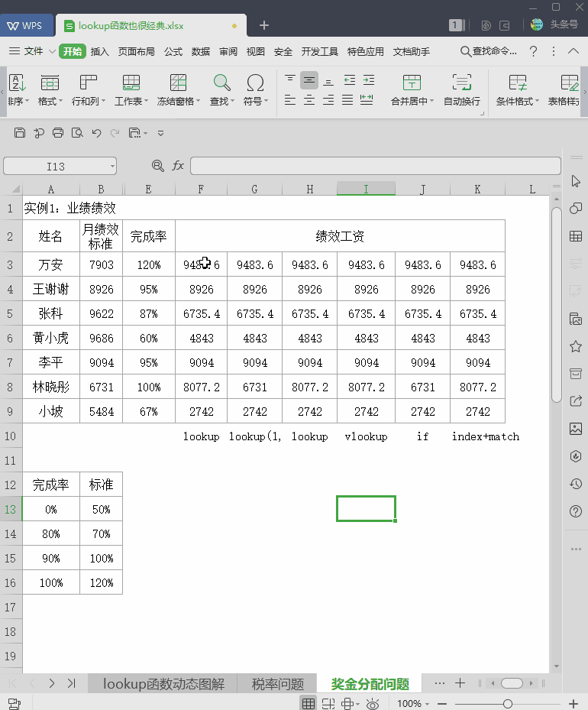Open Rows and Columns (行和列) tool
The image size is (588, 710).
[x=89, y=89]
